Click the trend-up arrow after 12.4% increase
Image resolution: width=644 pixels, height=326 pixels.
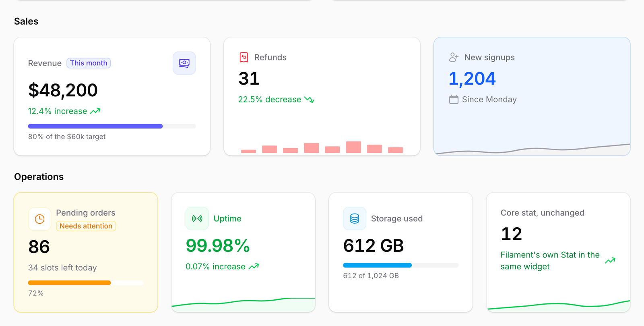click(95, 111)
